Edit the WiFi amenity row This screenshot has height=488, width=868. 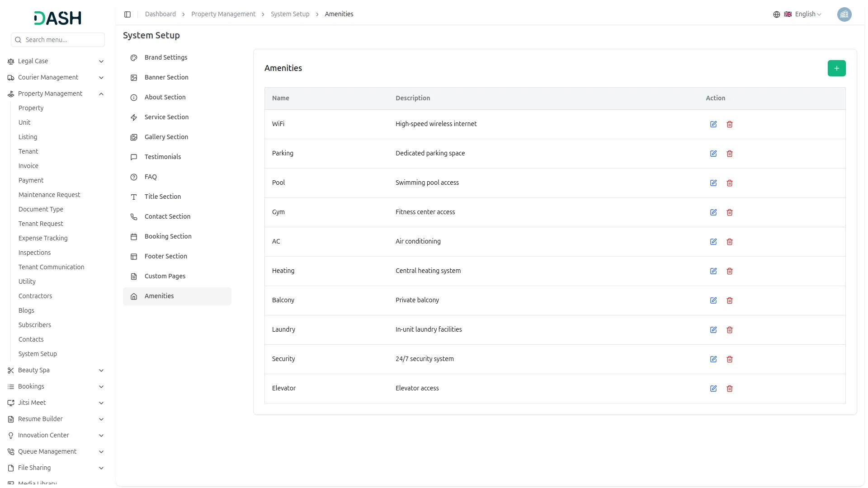(713, 124)
